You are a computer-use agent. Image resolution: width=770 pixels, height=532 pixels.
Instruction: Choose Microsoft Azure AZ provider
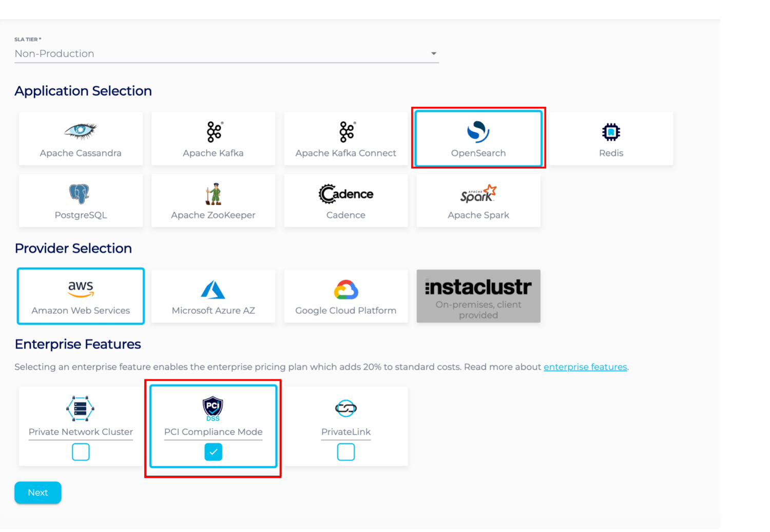point(213,296)
